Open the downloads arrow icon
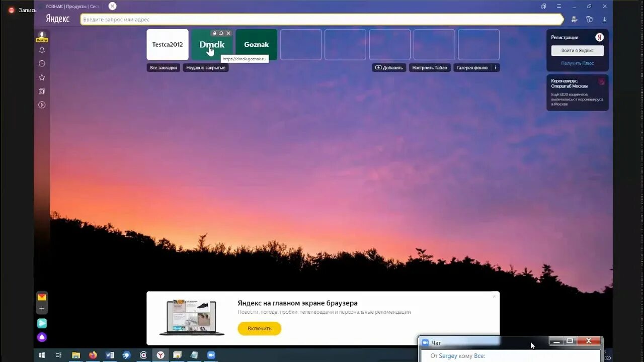The width and height of the screenshot is (644, 362). 604,20
